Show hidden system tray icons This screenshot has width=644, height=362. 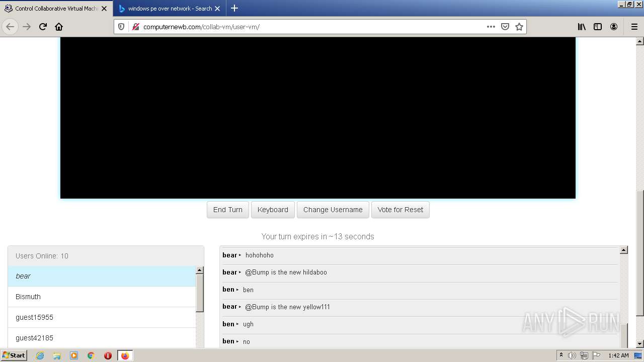click(561, 355)
